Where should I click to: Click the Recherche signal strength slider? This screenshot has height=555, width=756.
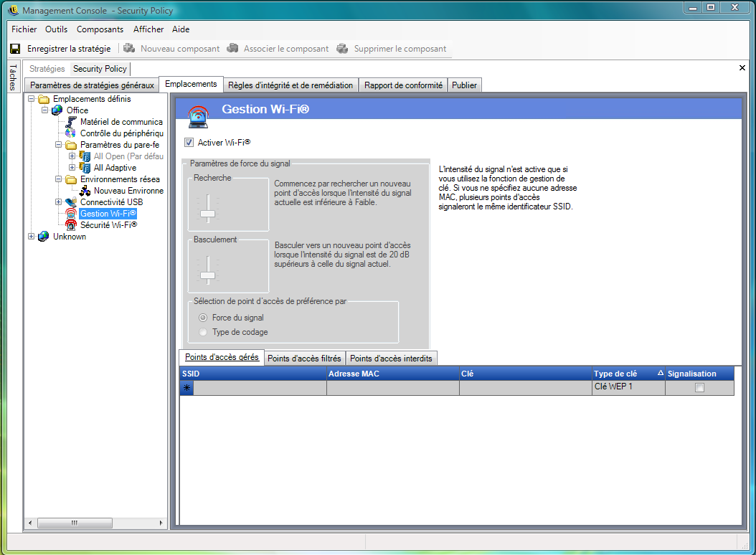207,213
